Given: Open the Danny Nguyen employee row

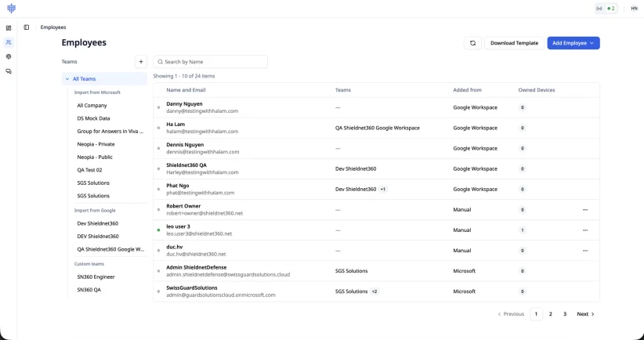Looking at the screenshot, I should point(376,107).
